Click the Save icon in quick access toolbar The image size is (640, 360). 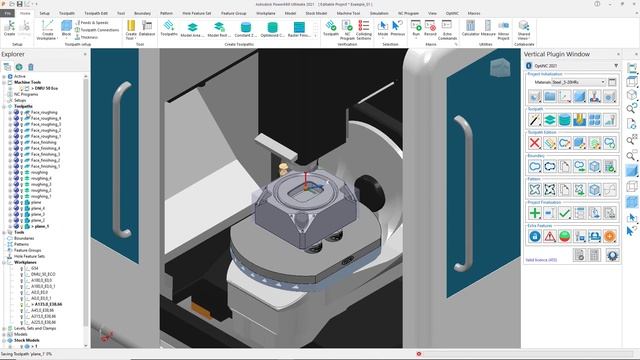20,4
